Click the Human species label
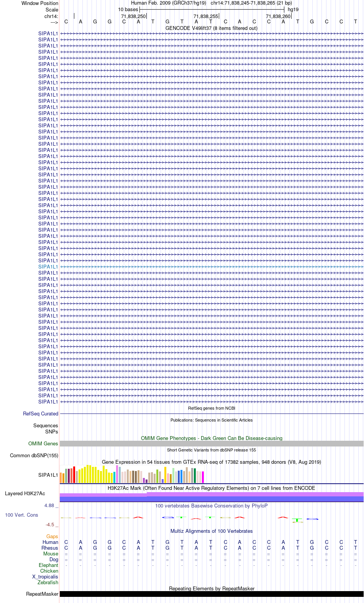This screenshot has width=364, height=603. (50, 542)
